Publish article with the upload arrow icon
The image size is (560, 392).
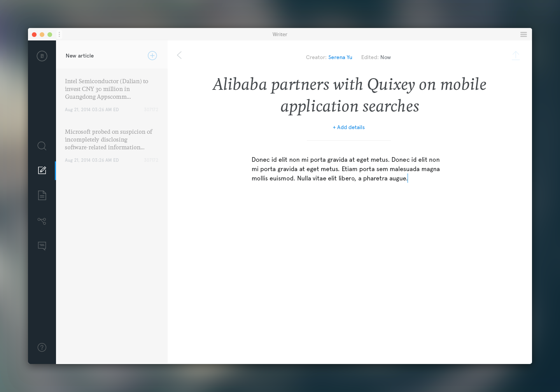pos(516,56)
